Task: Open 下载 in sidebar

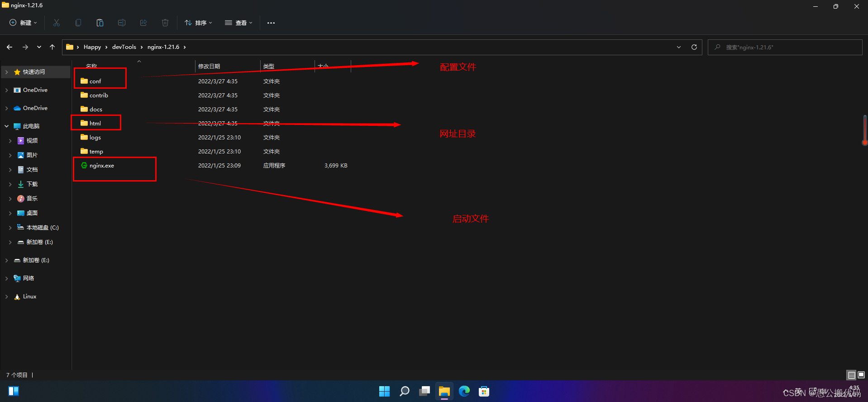Action: tap(32, 184)
